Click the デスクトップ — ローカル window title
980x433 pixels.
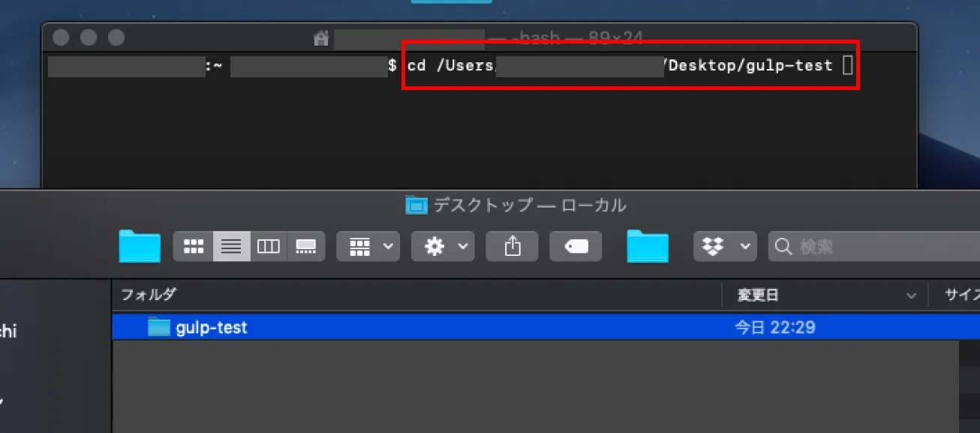coord(530,205)
